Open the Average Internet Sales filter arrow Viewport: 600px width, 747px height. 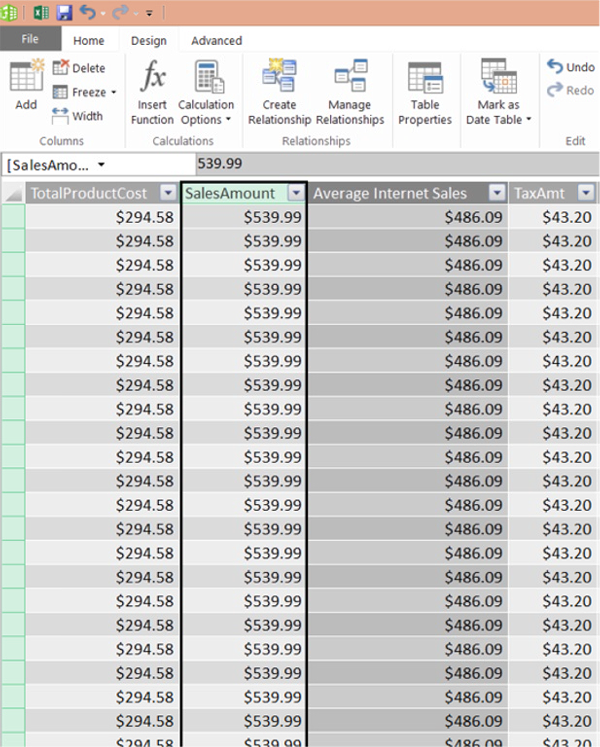pyautogui.click(x=497, y=193)
